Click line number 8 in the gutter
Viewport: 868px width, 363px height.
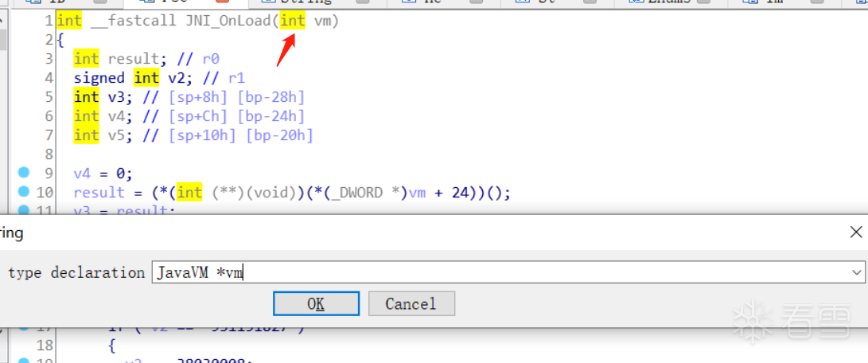click(x=48, y=154)
